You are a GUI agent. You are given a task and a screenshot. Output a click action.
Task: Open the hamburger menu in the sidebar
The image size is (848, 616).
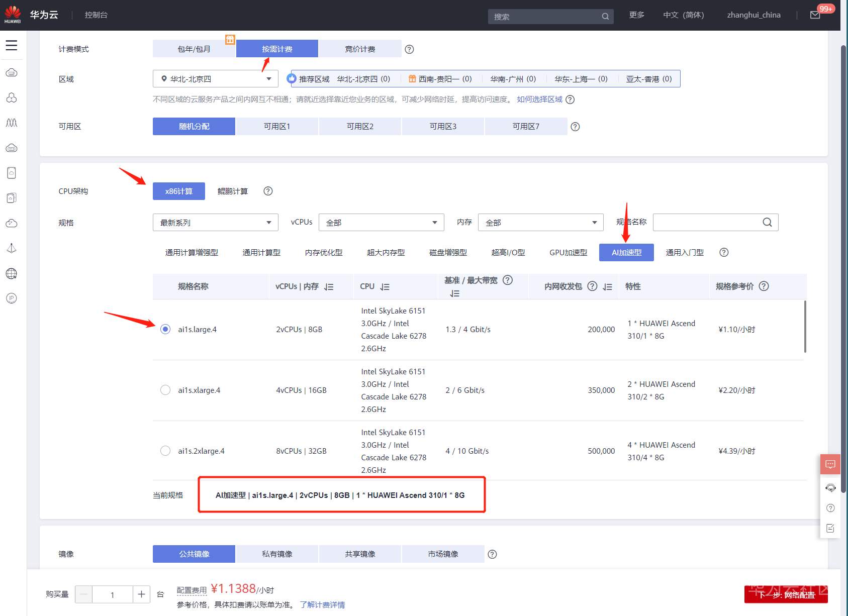[x=12, y=45]
